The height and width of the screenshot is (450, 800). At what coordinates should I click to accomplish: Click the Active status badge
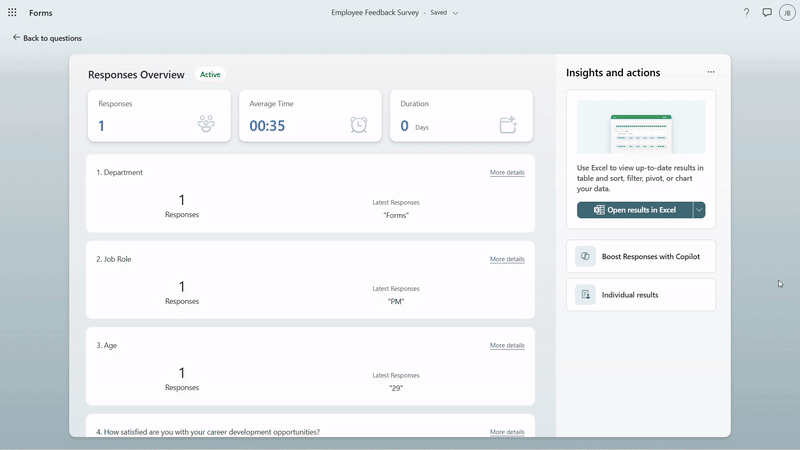click(x=210, y=74)
